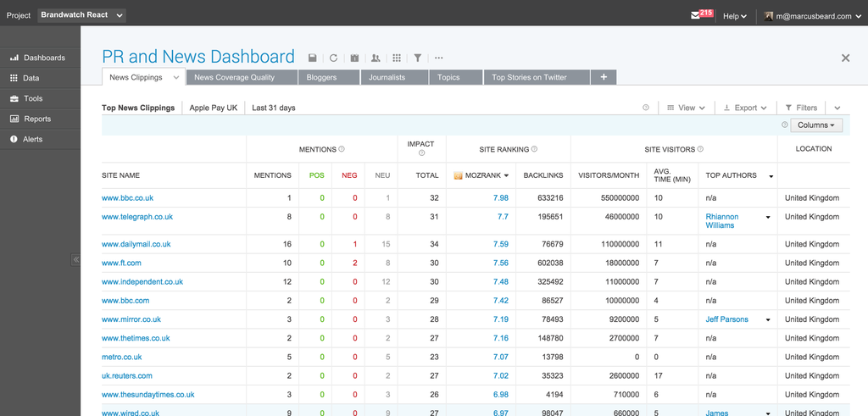
Task: Switch to the Top Stories on Twitter tab
Action: pos(537,77)
